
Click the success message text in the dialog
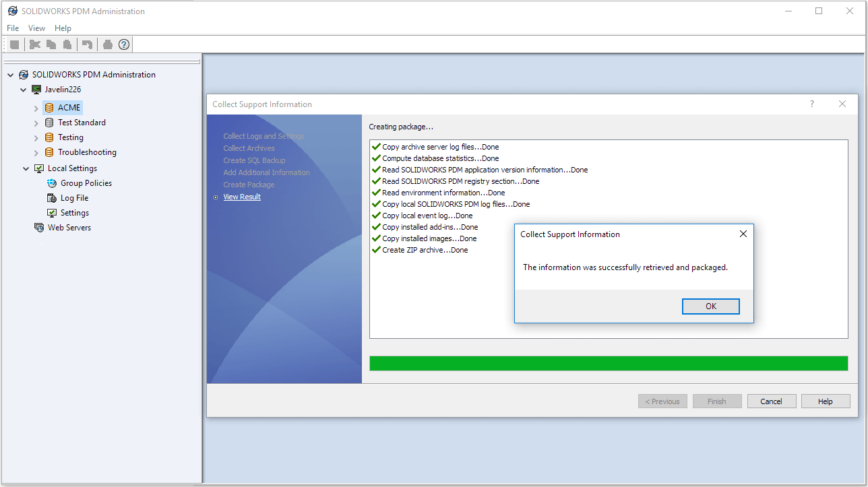point(625,267)
